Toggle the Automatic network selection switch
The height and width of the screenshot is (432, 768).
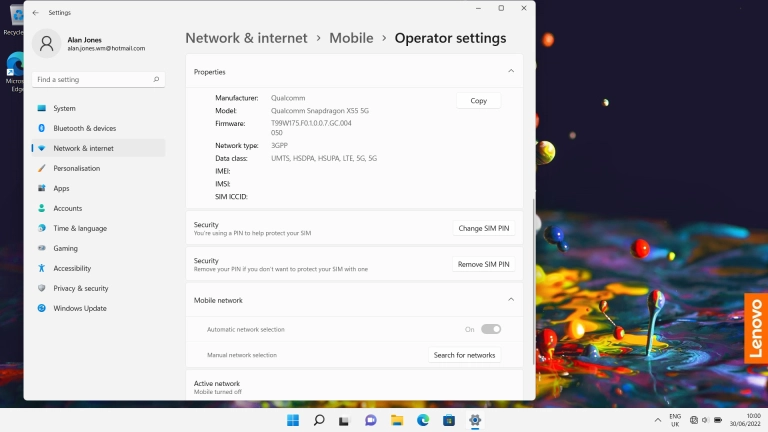tap(490, 329)
